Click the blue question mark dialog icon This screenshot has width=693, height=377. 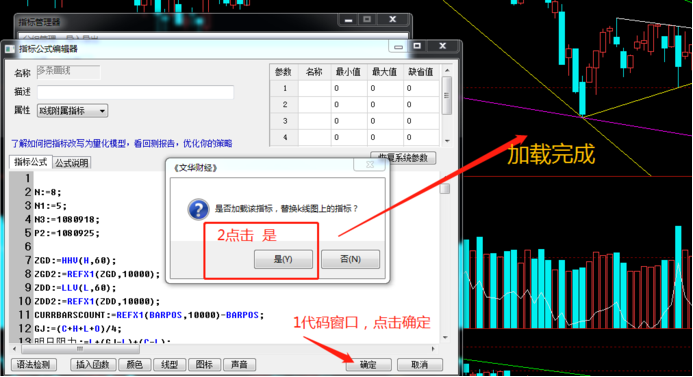(198, 209)
